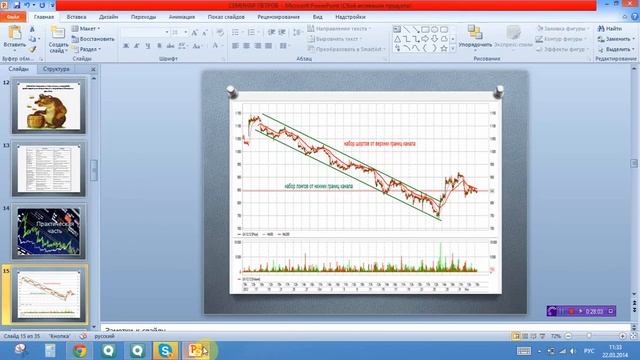Open change case Aa menu
Viewport: 640px width, 360px height.
tap(197, 46)
